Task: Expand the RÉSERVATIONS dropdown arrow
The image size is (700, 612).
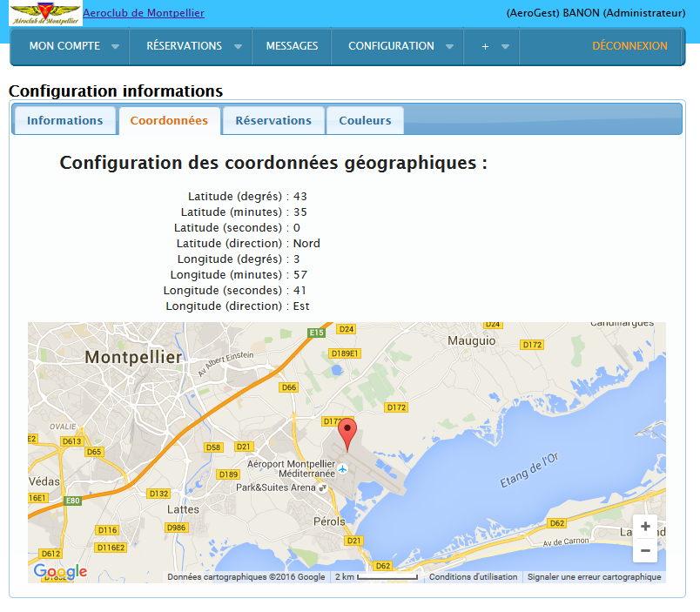Action: pos(238,46)
